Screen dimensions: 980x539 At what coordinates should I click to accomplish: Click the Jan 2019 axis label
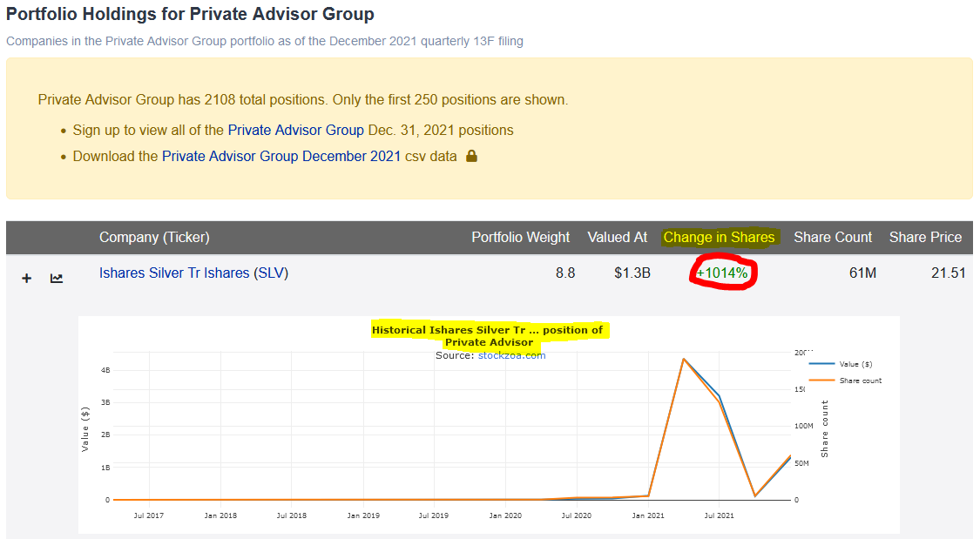[x=363, y=515]
